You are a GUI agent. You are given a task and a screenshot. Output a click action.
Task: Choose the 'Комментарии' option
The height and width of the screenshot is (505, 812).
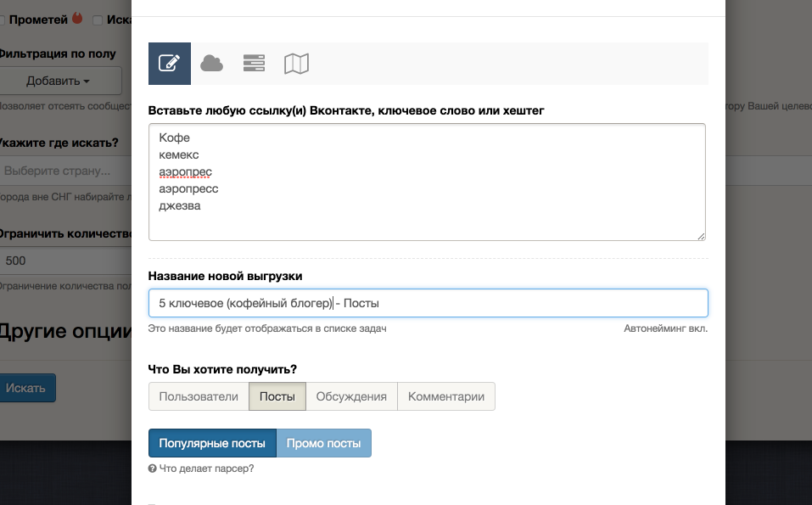click(446, 396)
